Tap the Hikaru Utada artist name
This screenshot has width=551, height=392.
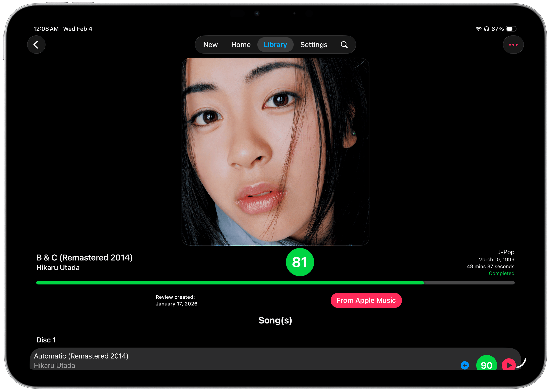coord(58,268)
